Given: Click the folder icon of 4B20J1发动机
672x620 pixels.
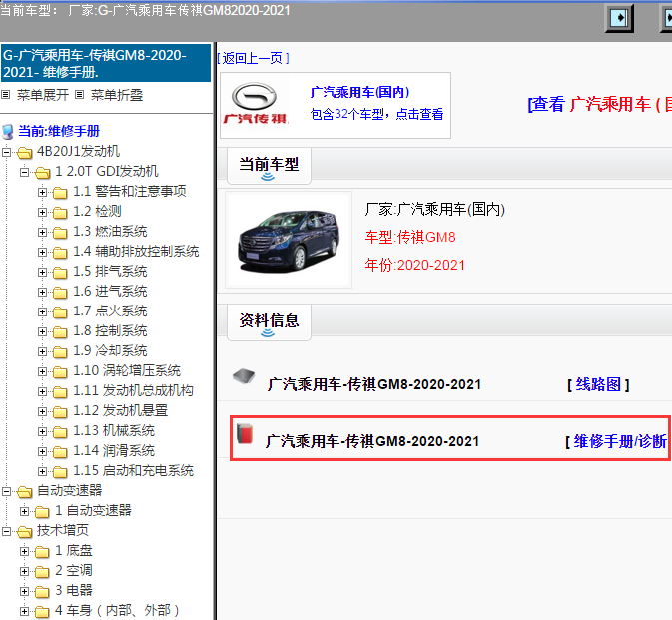Looking at the screenshot, I should pyautogui.click(x=25, y=152).
